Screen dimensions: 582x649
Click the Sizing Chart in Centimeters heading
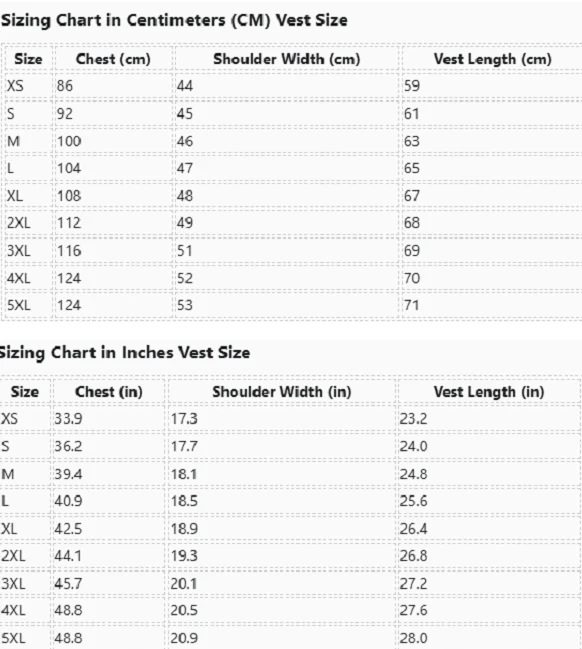174,20
